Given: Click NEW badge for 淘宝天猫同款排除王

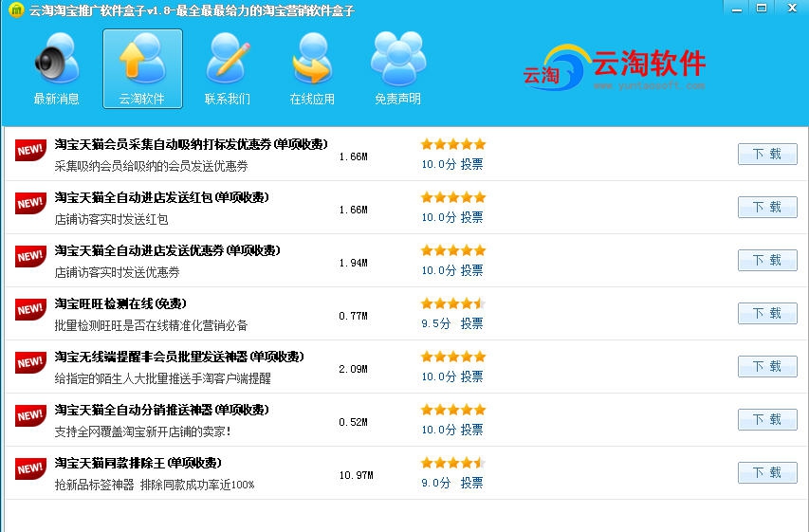Looking at the screenshot, I should [30, 468].
